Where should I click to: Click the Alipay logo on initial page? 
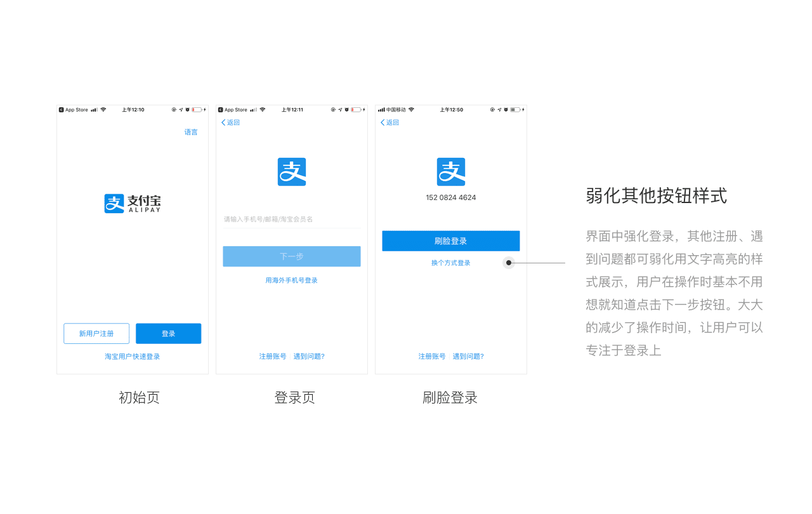pos(133,204)
